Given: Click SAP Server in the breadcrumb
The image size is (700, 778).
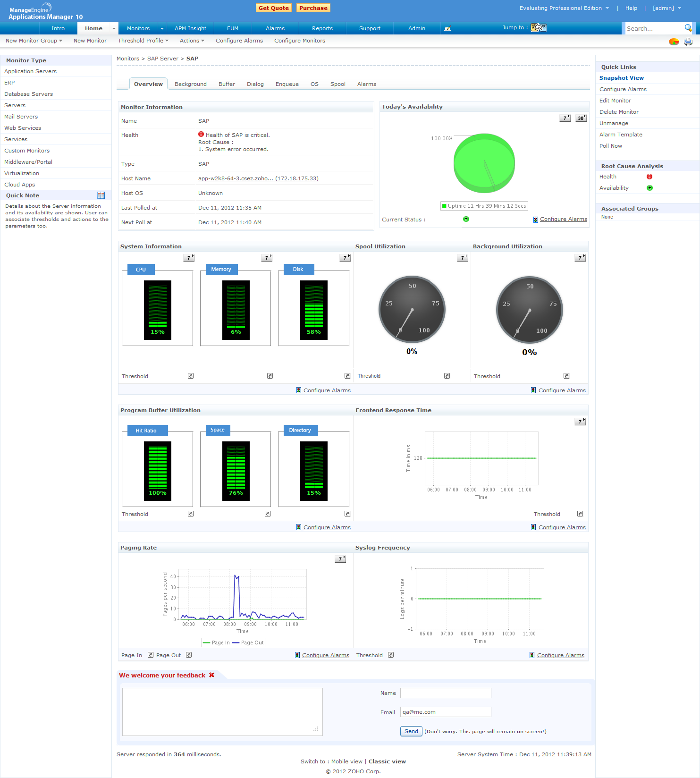Looking at the screenshot, I should (163, 59).
